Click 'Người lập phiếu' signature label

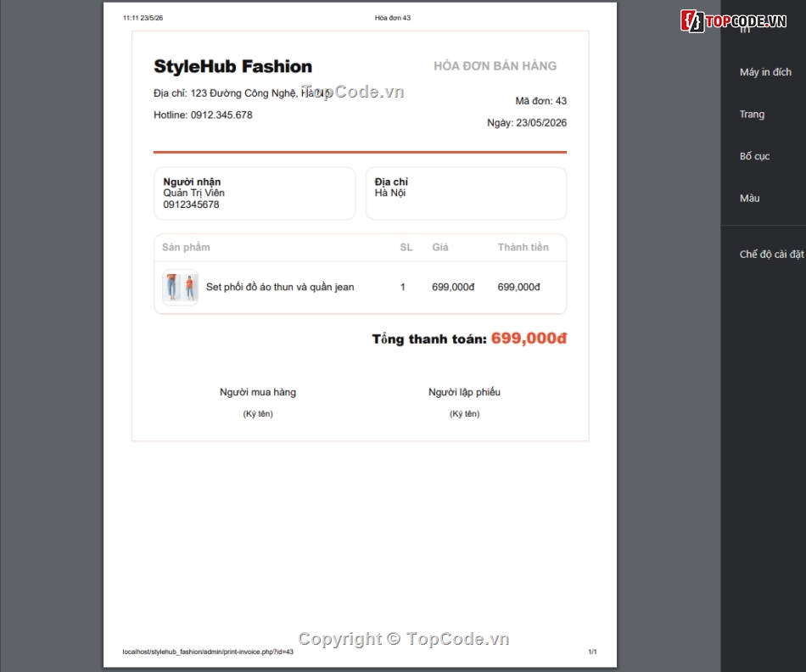tap(465, 392)
